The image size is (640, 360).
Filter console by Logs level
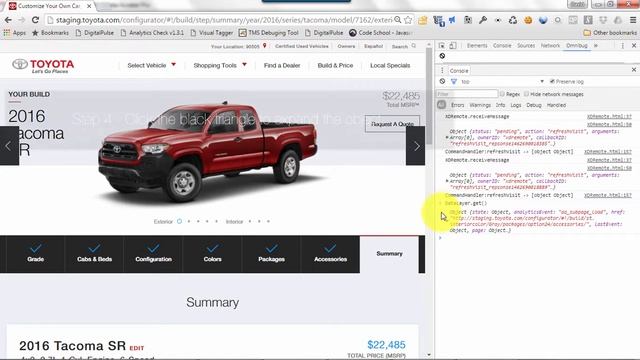516,105
